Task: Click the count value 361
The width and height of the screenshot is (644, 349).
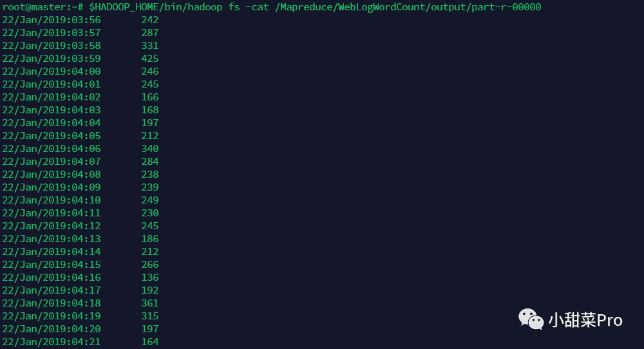Action: coord(150,303)
